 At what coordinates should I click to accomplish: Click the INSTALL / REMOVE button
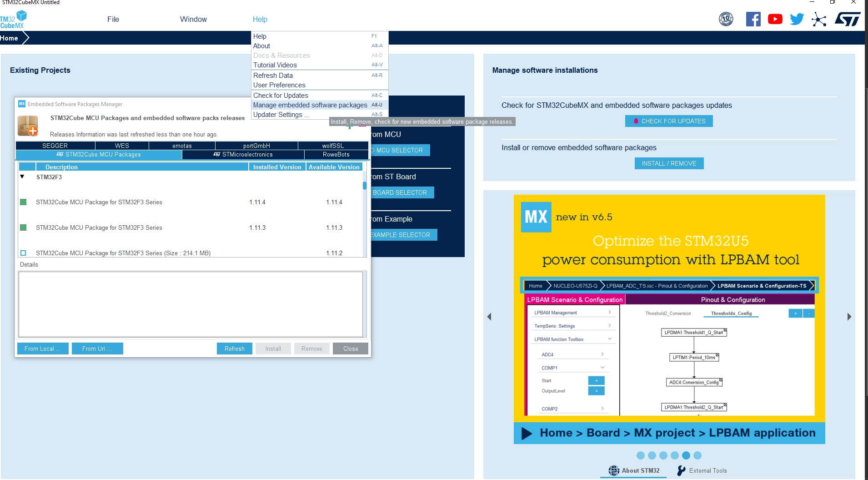click(x=669, y=163)
